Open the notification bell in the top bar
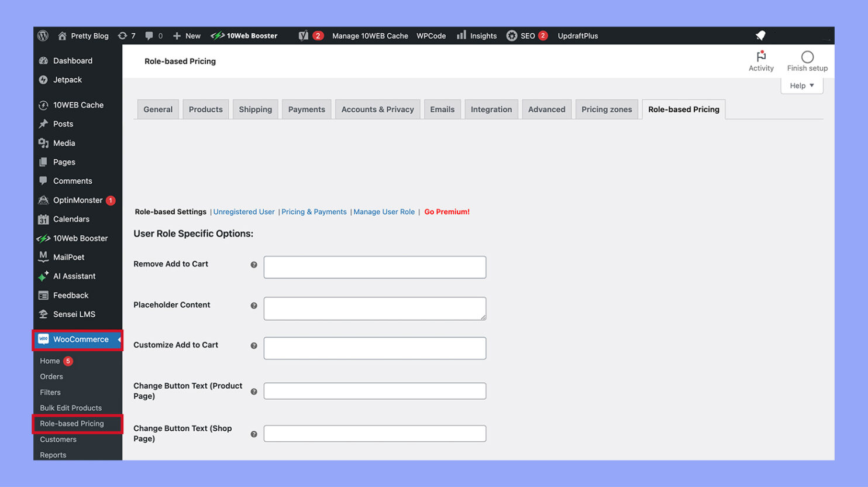The height and width of the screenshot is (487, 868). pyautogui.click(x=760, y=36)
